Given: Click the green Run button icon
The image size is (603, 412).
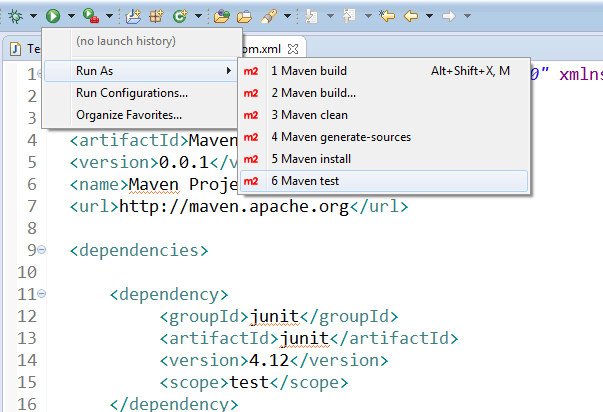Looking at the screenshot, I should pos(52,16).
